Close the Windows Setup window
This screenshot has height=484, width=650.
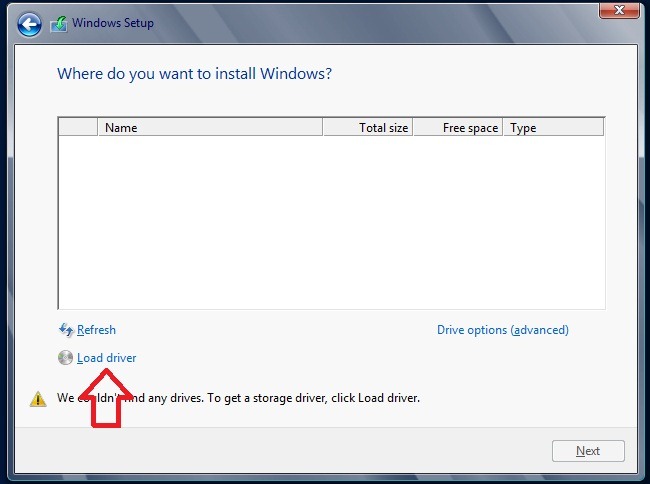tap(619, 10)
